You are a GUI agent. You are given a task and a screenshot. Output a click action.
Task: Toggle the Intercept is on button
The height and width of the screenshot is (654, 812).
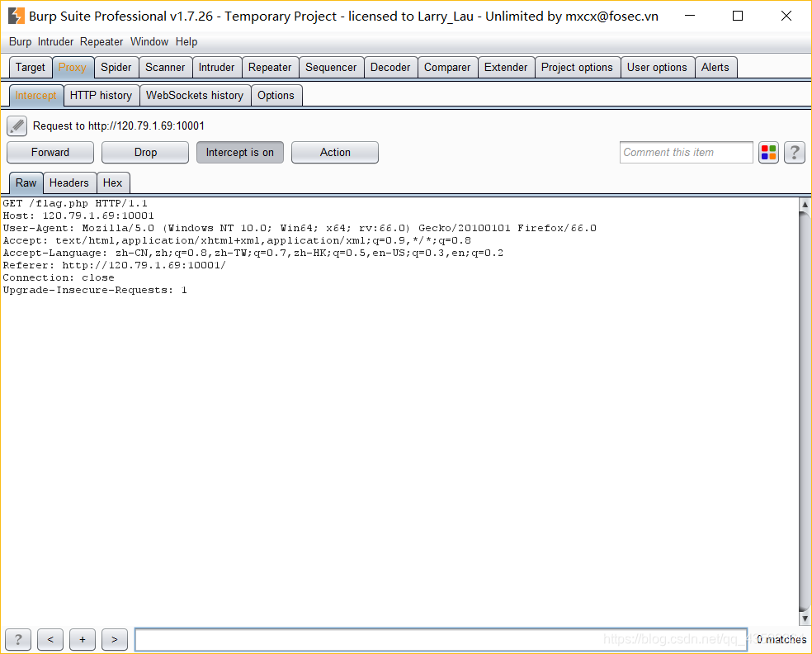tap(240, 153)
